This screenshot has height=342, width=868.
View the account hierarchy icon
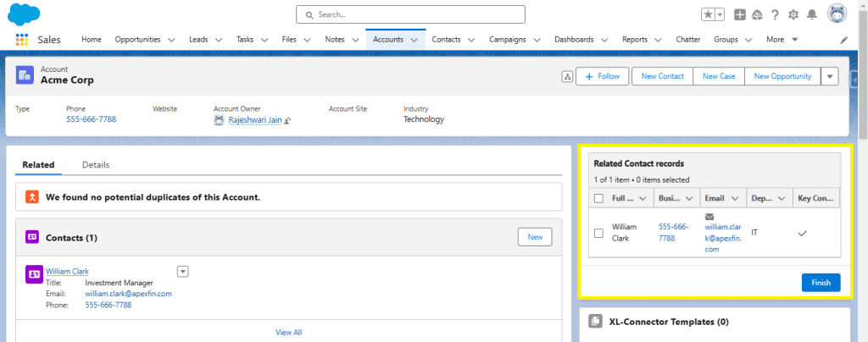click(567, 77)
